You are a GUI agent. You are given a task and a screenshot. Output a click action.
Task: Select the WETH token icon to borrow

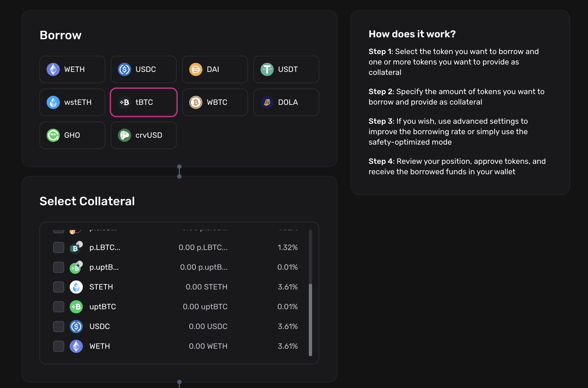[x=53, y=69]
